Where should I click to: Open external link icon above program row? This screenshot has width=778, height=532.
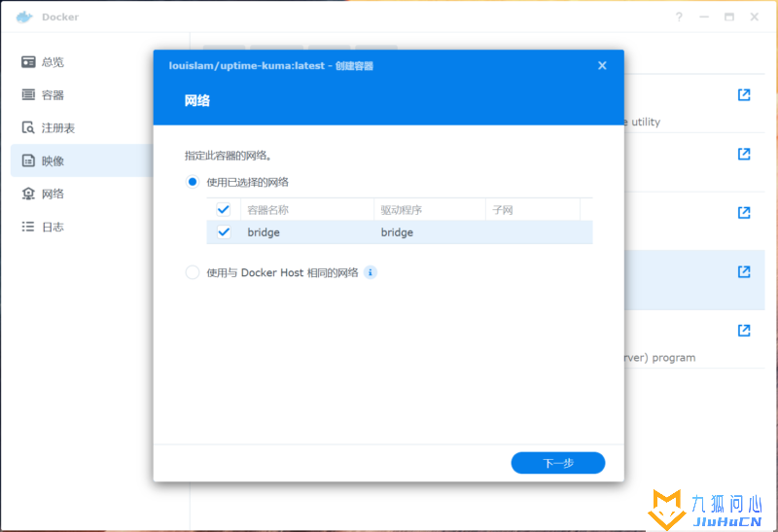[744, 331]
